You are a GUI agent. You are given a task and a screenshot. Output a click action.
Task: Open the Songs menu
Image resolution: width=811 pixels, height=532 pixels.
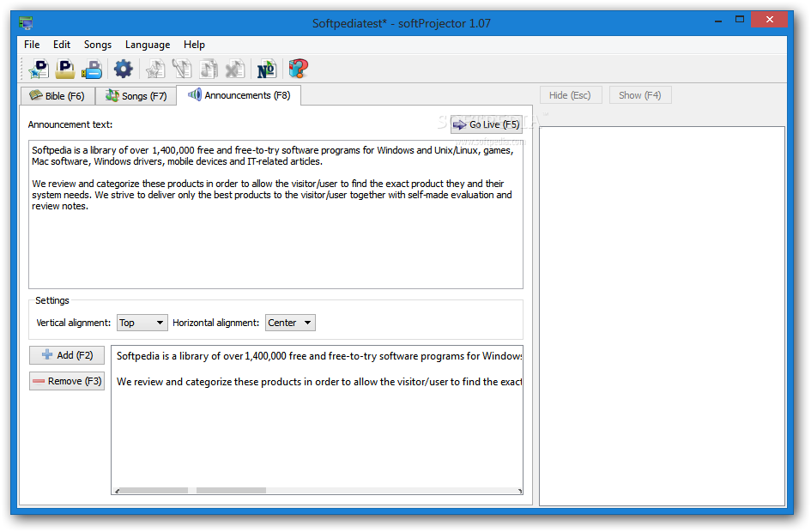pos(98,45)
